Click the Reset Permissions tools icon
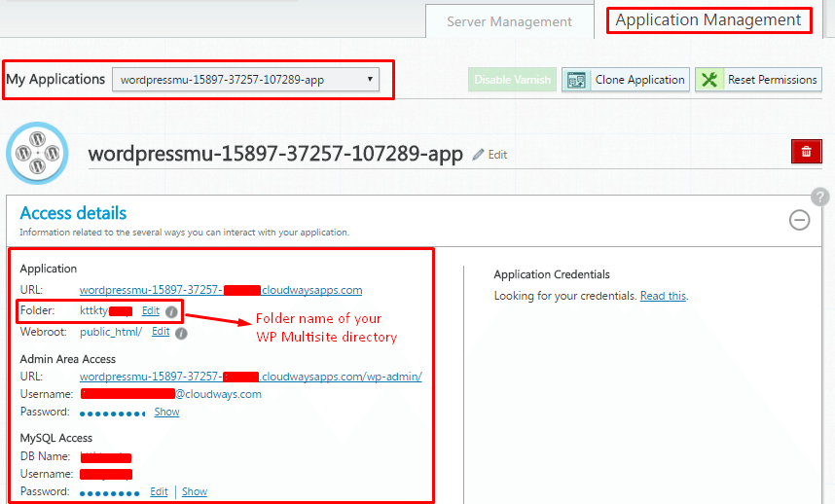 click(709, 80)
